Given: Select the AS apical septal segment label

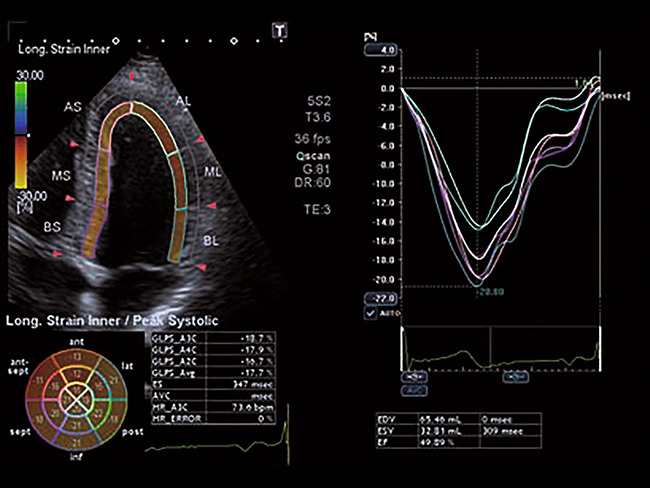Looking at the screenshot, I should [x=72, y=105].
